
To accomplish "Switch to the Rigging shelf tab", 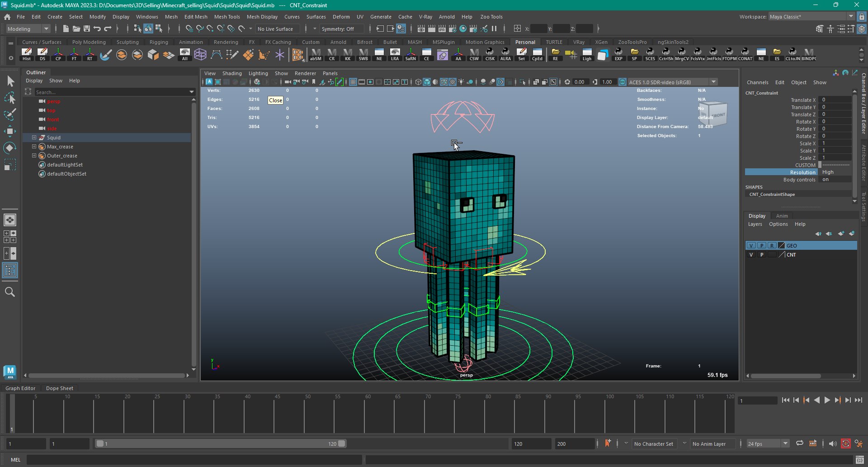I will (159, 42).
